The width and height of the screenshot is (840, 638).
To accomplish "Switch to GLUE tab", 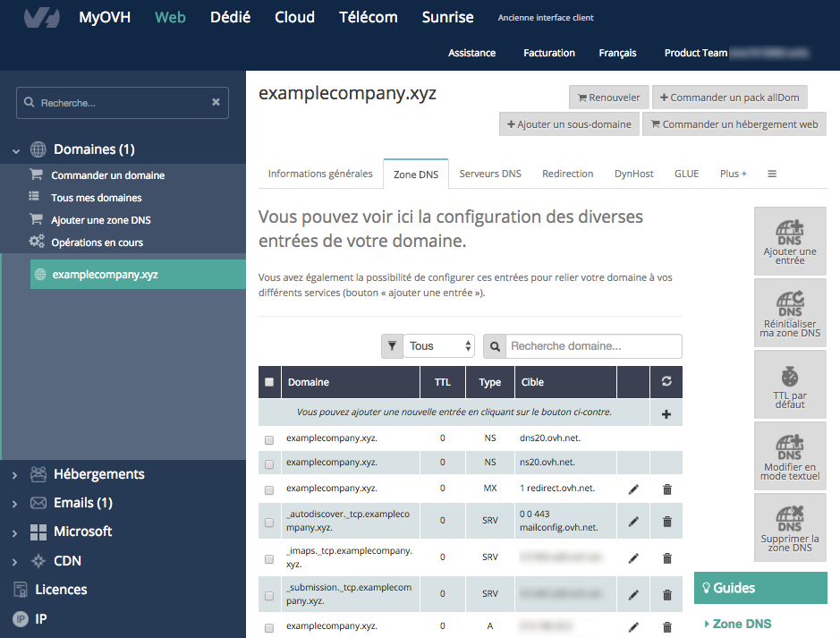I will click(x=686, y=174).
